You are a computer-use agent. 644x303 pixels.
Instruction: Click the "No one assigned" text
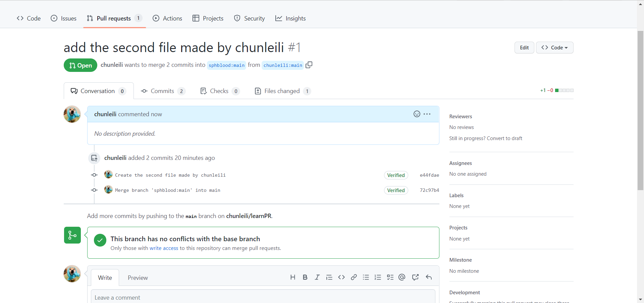pyautogui.click(x=468, y=174)
